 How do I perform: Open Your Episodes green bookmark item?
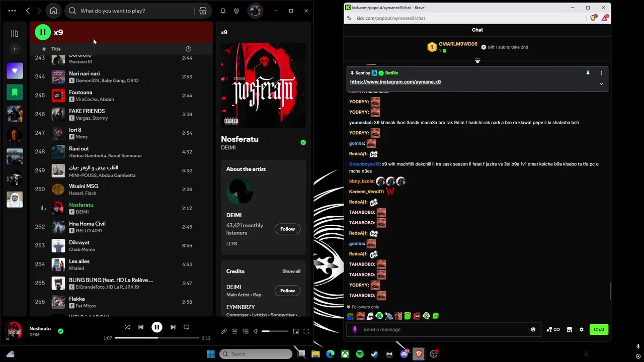click(15, 93)
